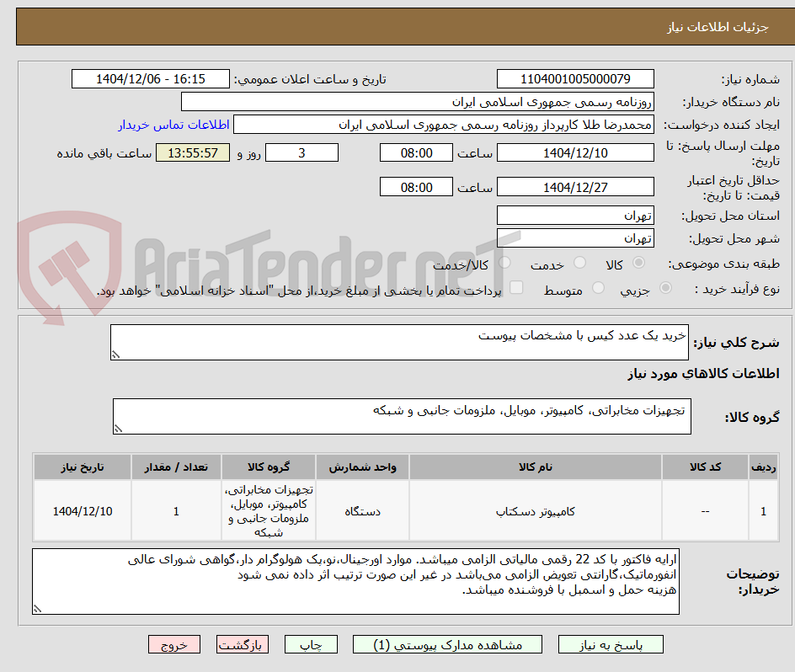Toggle the اسناد خزانه اسلامی payment checkbox

click(x=516, y=287)
